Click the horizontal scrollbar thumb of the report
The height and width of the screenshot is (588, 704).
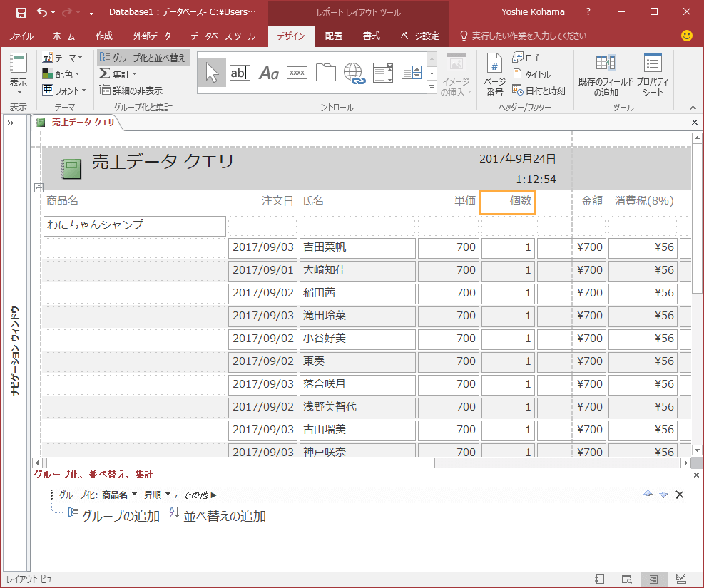240,463
